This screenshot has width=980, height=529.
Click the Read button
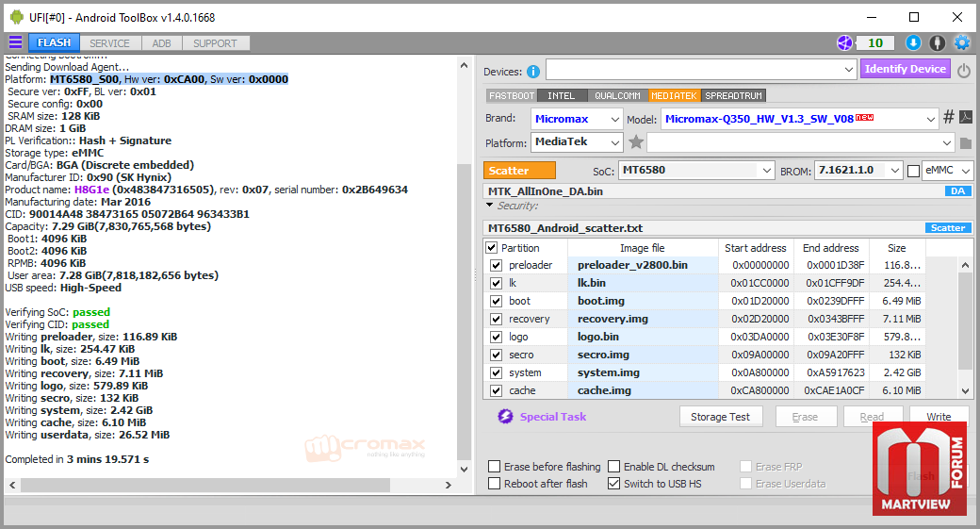pyautogui.click(x=872, y=415)
